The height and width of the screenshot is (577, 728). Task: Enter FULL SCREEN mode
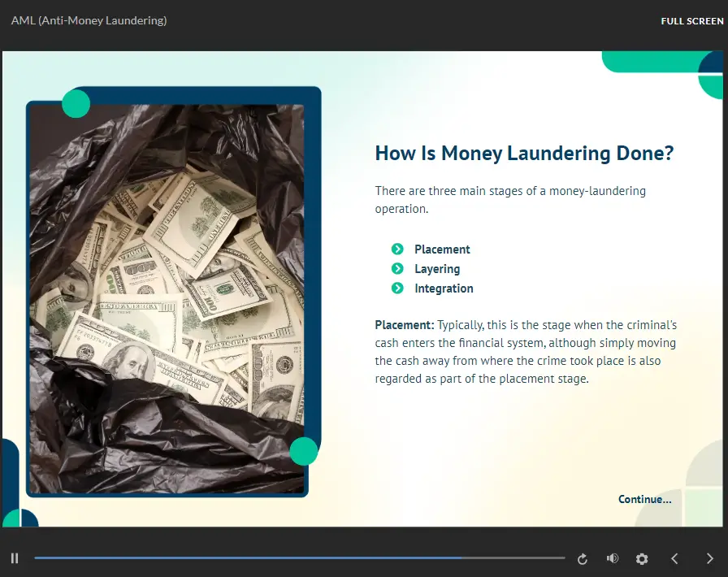coord(691,21)
